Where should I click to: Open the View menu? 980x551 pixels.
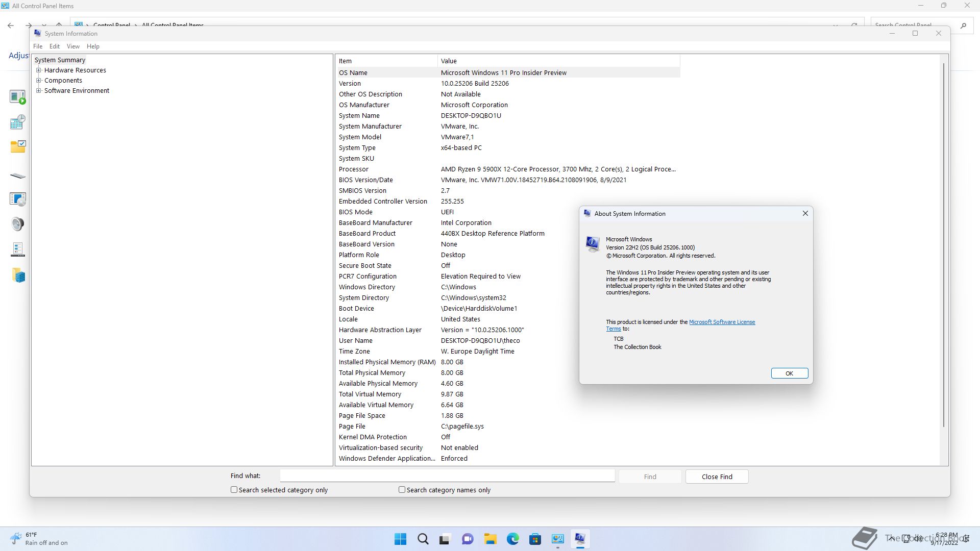73,46
